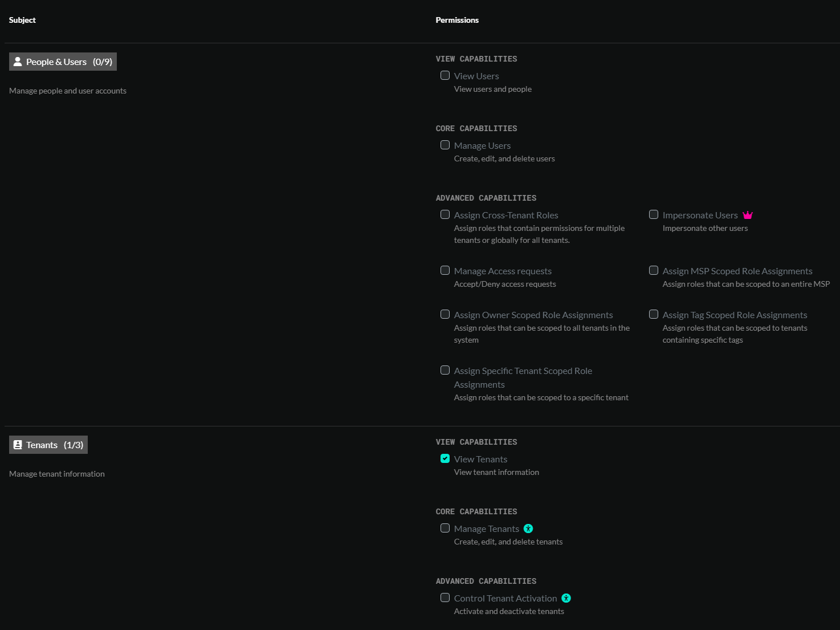Tick Assign Specific Tenant Scoped Role Assignments
This screenshot has height=630, width=840.
click(x=445, y=370)
